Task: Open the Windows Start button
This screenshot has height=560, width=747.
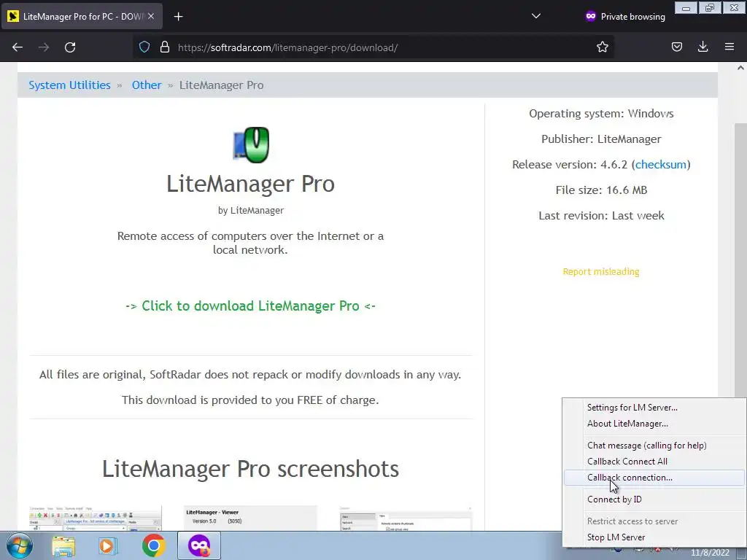Action: coord(19,545)
